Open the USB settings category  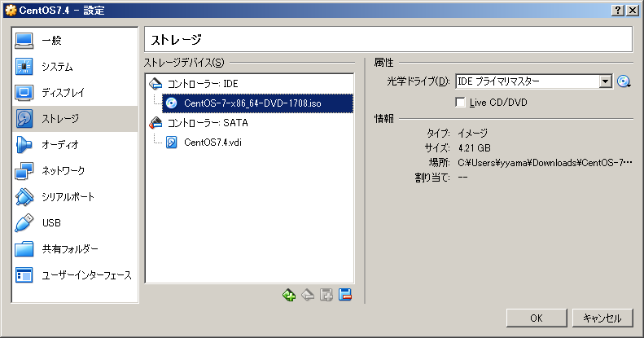[75, 222]
